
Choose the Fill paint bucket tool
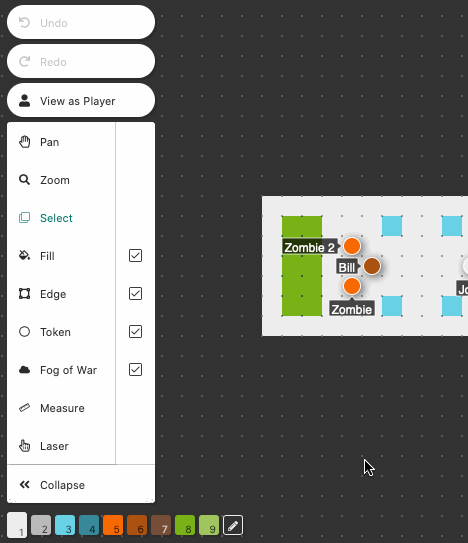click(61, 256)
